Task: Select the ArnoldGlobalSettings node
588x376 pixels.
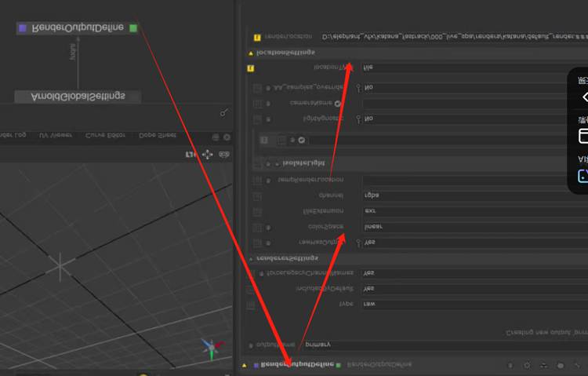Action: click(x=78, y=97)
